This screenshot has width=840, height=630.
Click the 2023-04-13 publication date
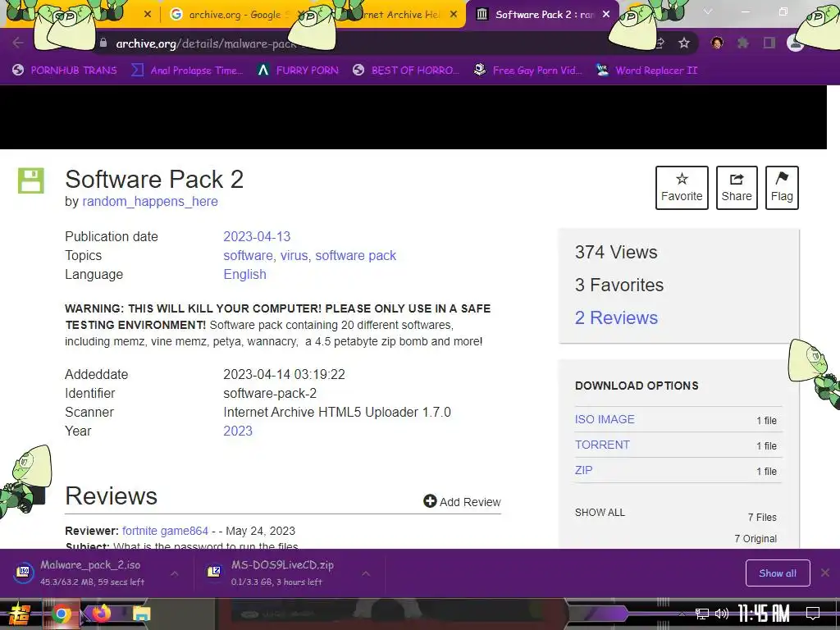click(x=257, y=236)
